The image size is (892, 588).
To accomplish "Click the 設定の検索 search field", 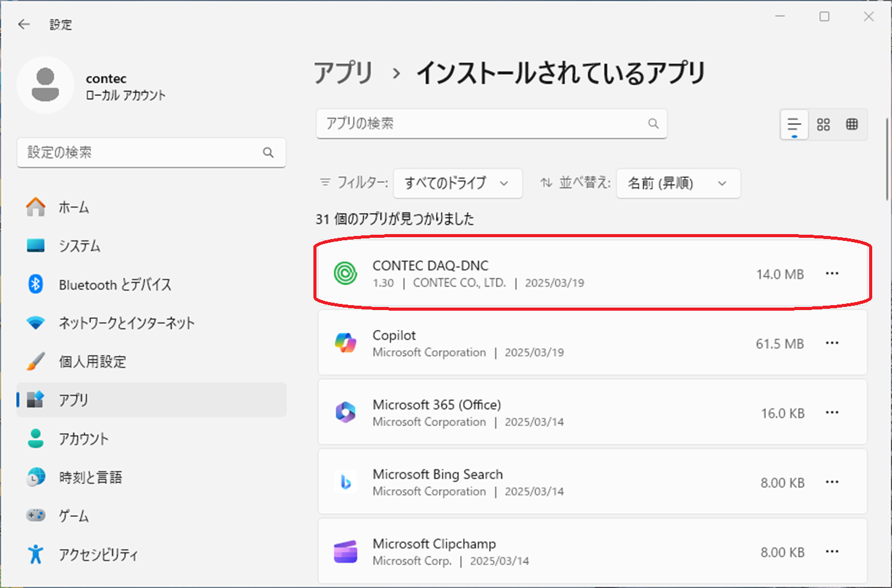I will [x=151, y=153].
